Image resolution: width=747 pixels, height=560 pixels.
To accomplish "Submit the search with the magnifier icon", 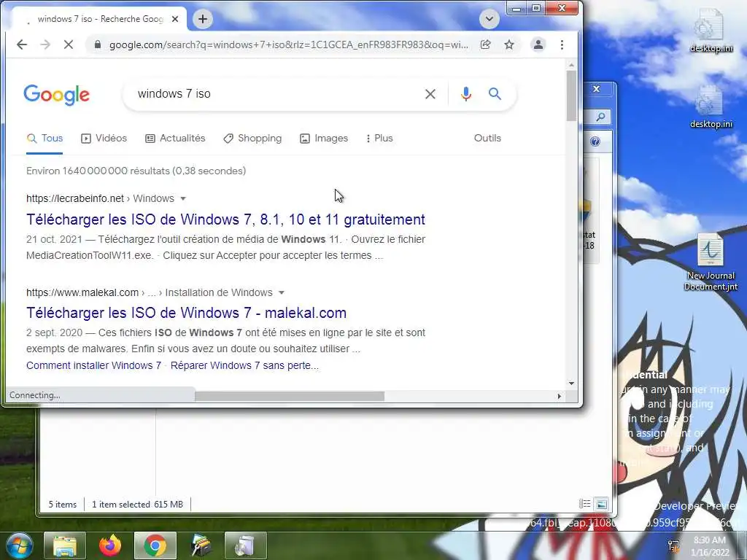I will [495, 94].
